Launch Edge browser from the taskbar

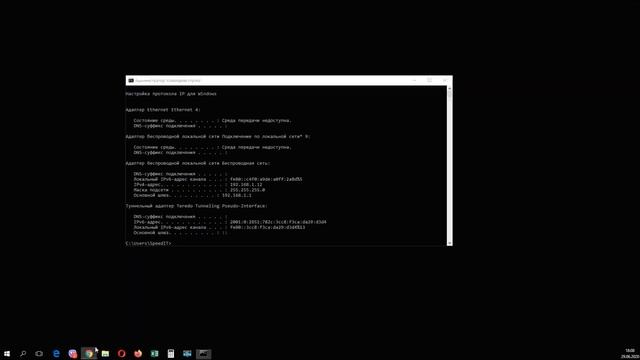pyautogui.click(x=56, y=353)
